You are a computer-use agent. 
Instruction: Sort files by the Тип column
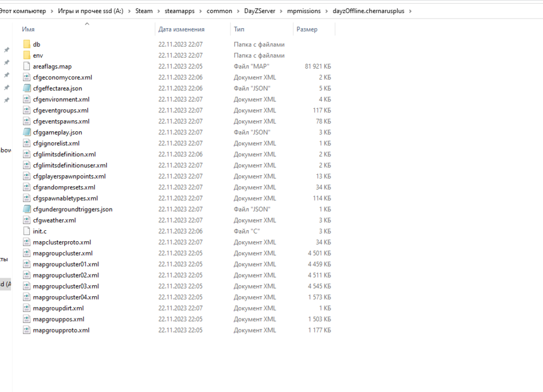[x=239, y=29]
